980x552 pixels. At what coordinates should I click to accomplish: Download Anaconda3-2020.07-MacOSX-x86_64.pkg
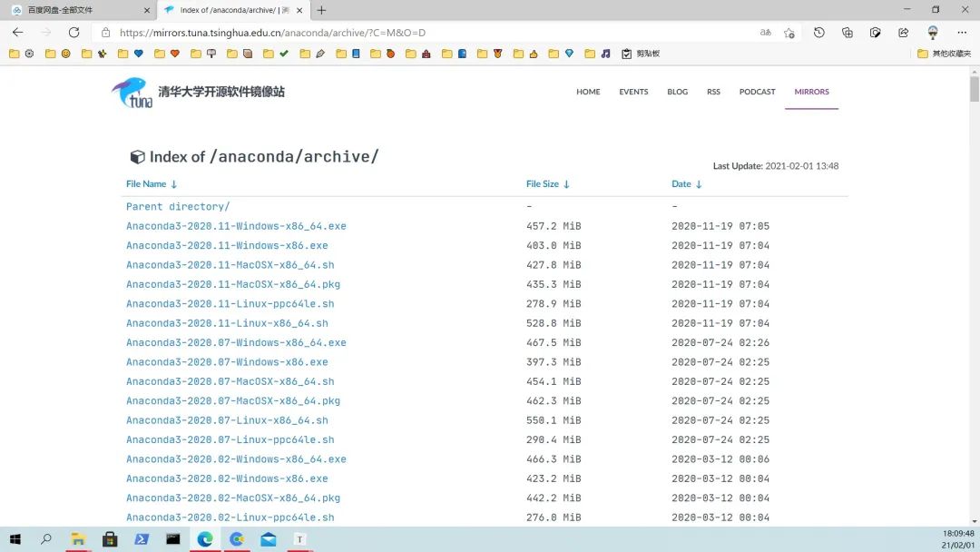(233, 400)
